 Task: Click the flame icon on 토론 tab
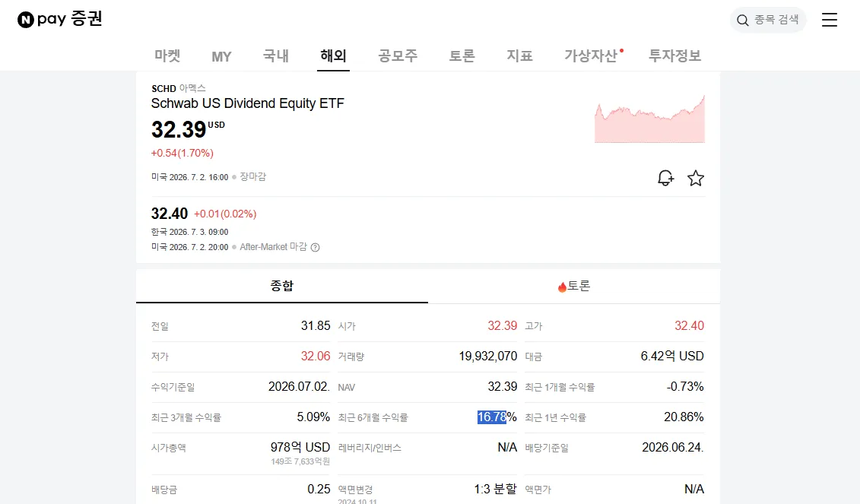click(562, 287)
